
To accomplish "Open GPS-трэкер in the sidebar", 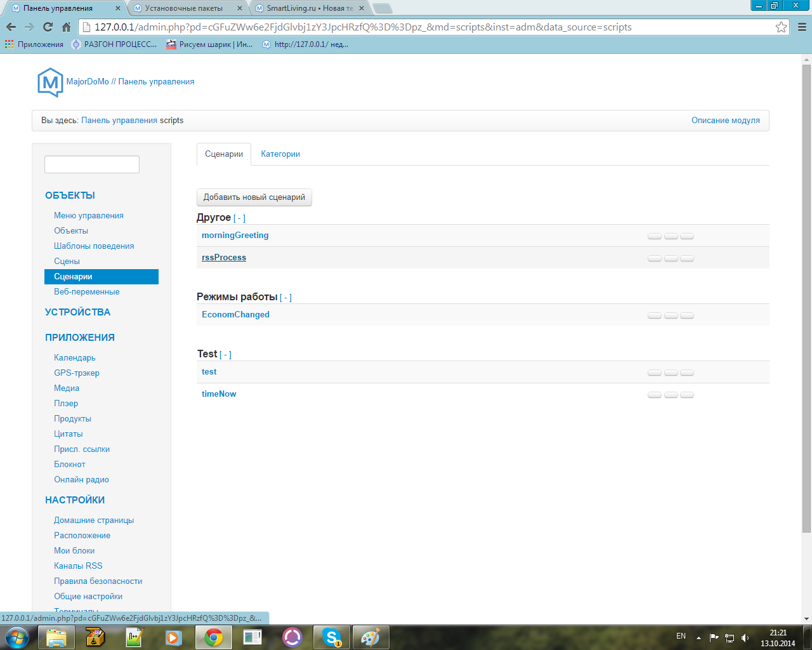I will click(77, 373).
